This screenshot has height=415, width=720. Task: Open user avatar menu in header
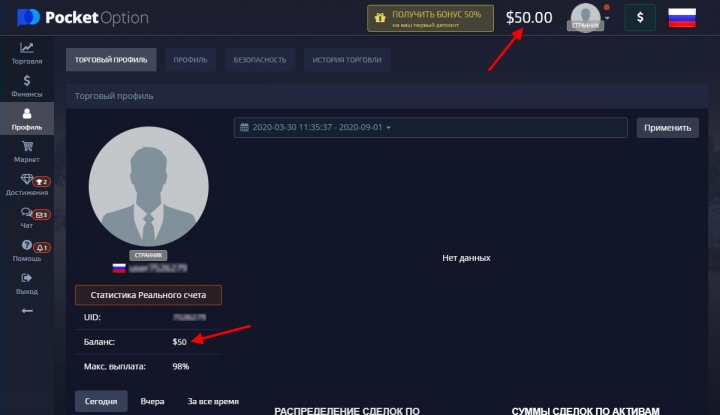coord(586,17)
